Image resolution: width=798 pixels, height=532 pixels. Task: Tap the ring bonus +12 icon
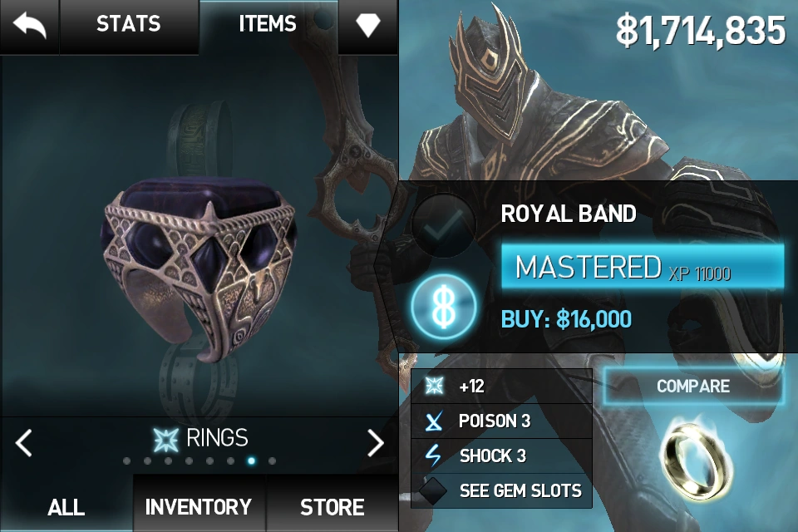pyautogui.click(x=434, y=386)
